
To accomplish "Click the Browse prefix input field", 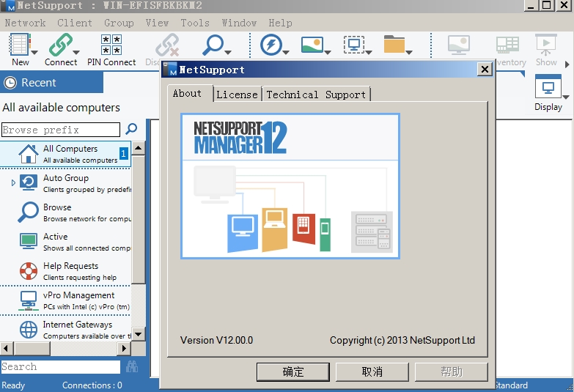I will [x=61, y=130].
